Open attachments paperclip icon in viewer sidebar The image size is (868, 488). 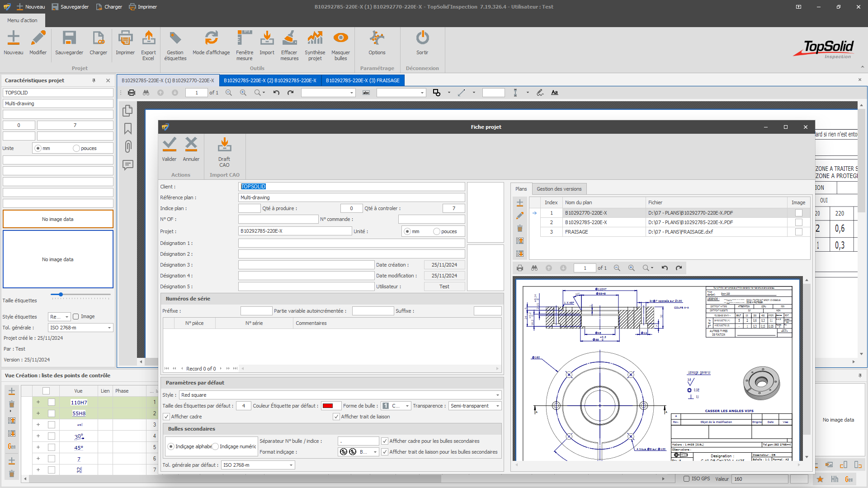[x=128, y=146]
